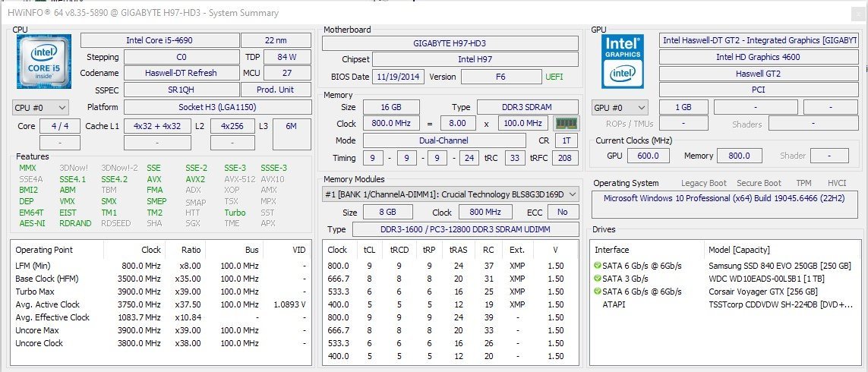Open the CPU #0 selector dropdown
Screen dimensions: 868x372
40,108
